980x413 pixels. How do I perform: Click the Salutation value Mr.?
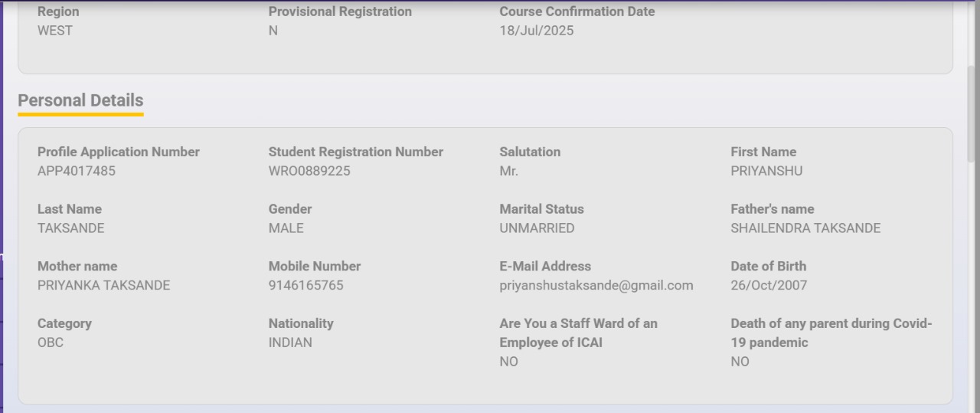coord(508,171)
